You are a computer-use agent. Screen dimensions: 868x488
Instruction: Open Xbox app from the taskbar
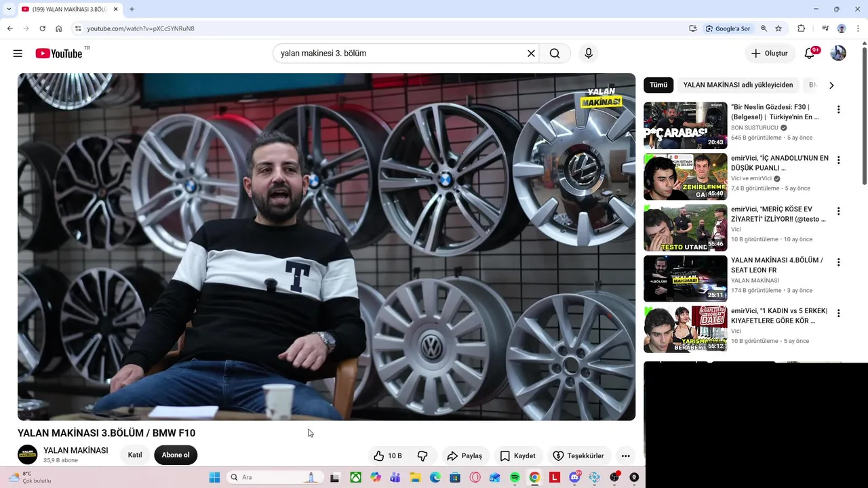(x=355, y=478)
